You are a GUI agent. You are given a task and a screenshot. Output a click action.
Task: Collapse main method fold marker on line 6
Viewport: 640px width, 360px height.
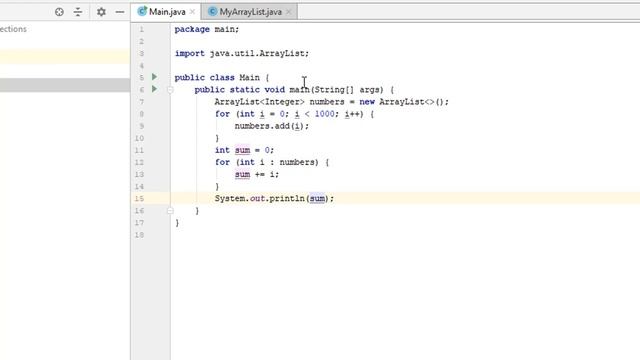point(170,90)
